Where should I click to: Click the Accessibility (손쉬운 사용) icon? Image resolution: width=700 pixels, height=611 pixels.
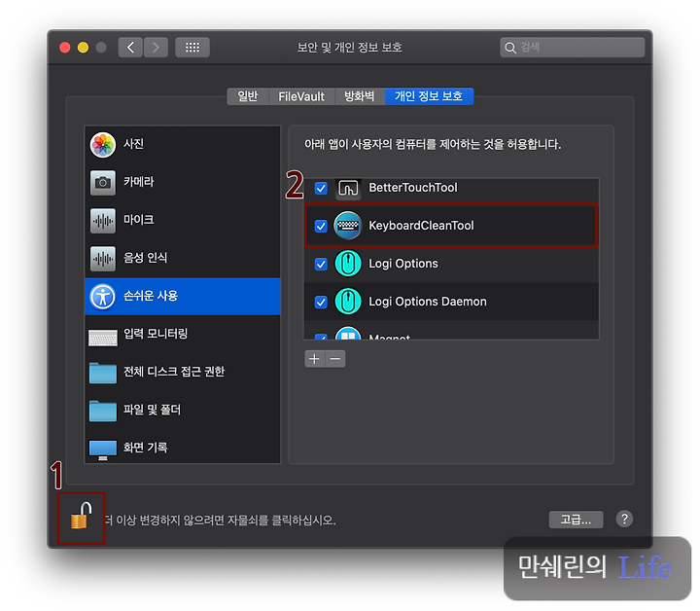103,297
